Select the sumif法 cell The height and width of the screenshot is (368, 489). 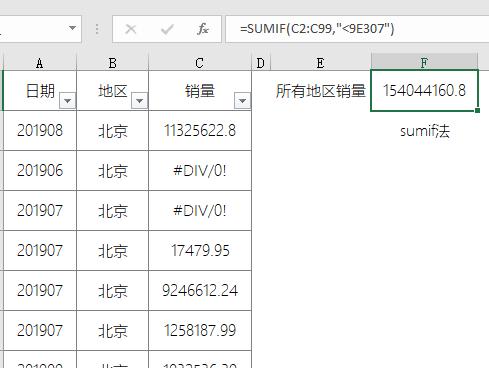click(424, 131)
